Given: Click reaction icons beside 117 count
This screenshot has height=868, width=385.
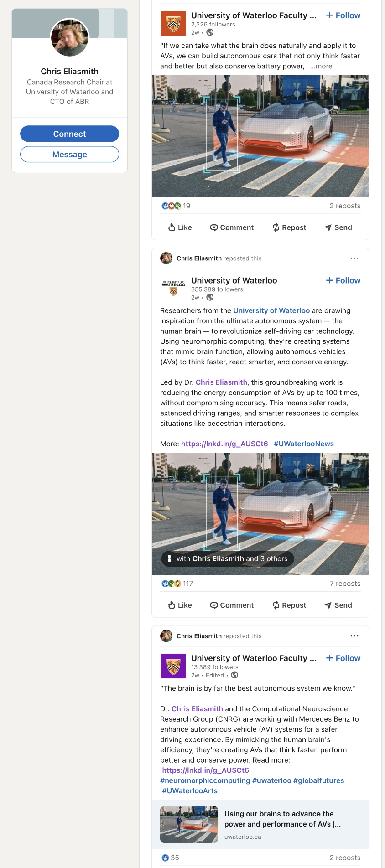Looking at the screenshot, I should (x=172, y=584).
